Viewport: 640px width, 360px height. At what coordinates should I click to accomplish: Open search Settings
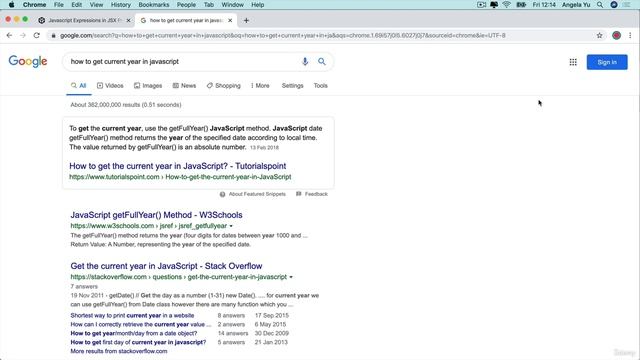[x=293, y=86]
